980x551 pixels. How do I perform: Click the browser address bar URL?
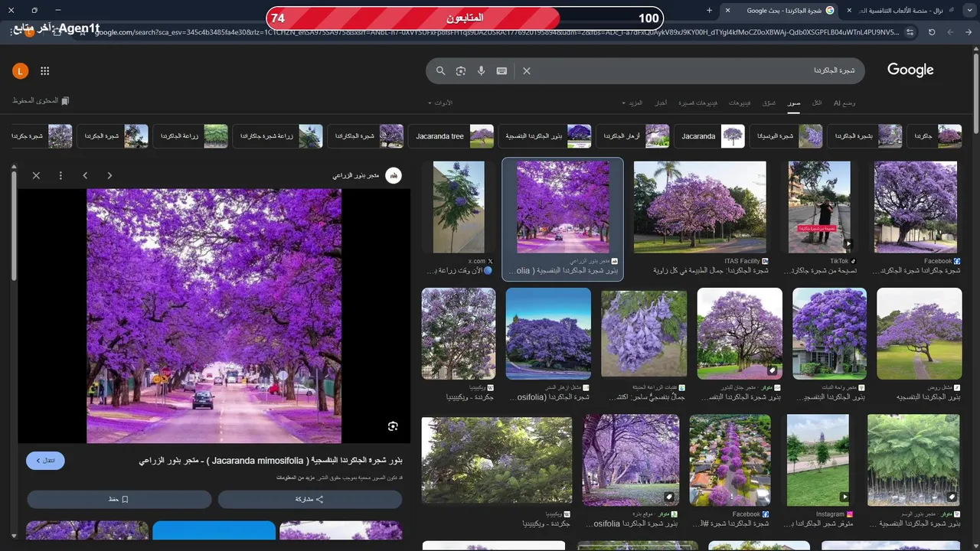[x=498, y=32]
